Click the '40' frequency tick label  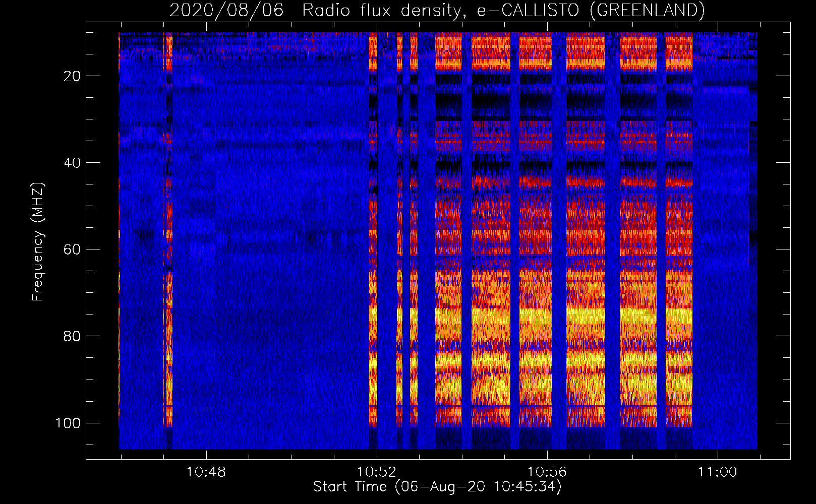(72, 163)
